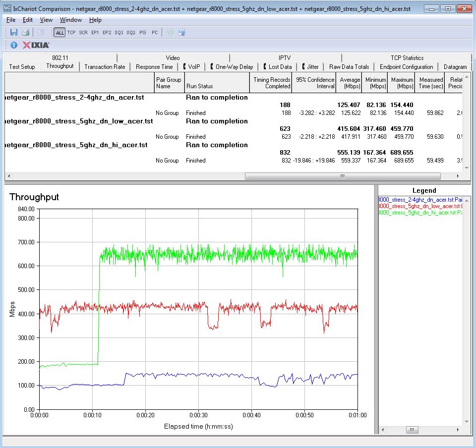This screenshot has height=448, width=476.
Task: Click the IXIA logo
Action: [36, 45]
